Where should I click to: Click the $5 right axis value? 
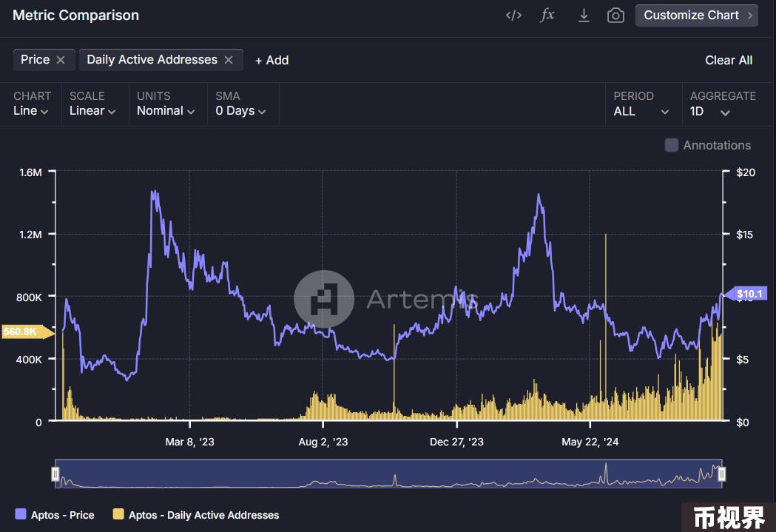(743, 360)
